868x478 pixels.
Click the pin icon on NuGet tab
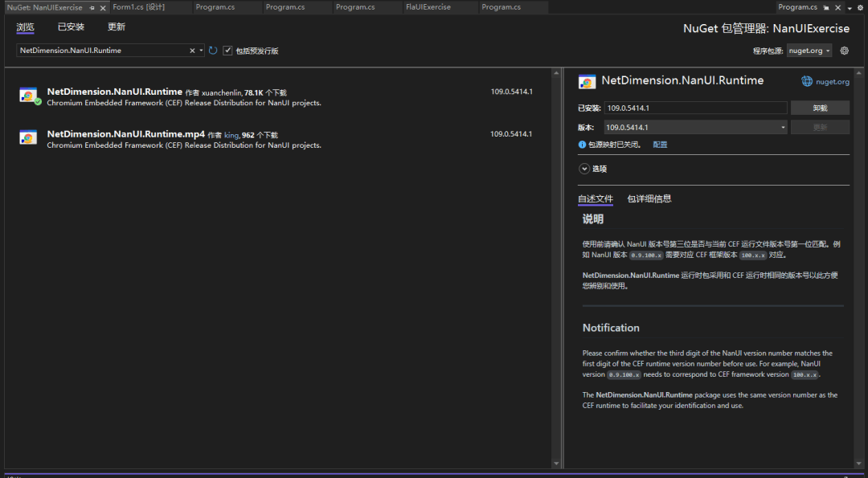92,8
